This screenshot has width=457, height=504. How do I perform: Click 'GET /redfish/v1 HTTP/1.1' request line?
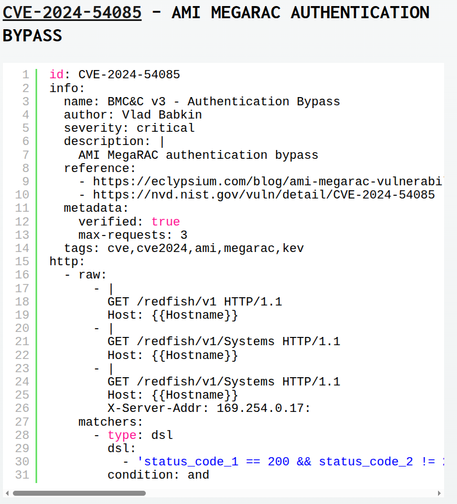coord(195,302)
